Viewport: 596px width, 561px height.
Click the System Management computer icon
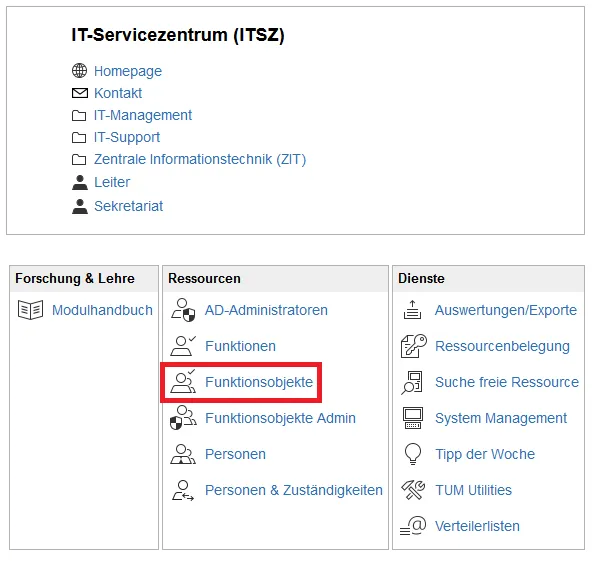[x=413, y=418]
